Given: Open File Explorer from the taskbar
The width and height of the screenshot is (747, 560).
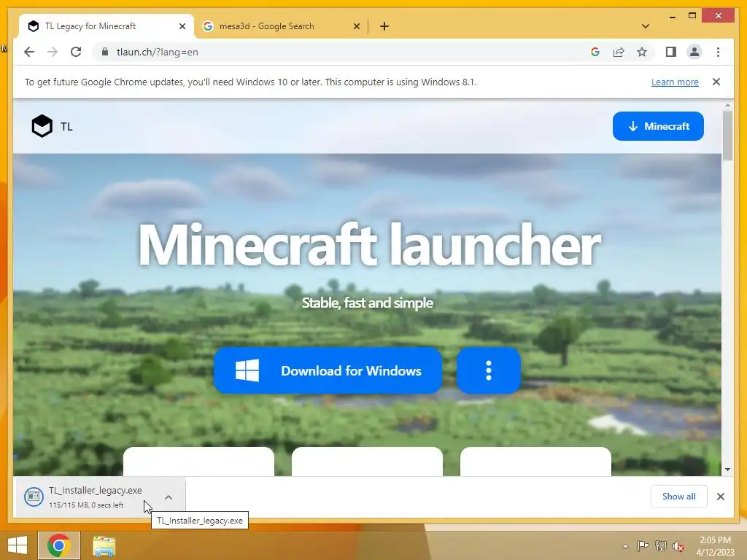Looking at the screenshot, I should 104,546.
